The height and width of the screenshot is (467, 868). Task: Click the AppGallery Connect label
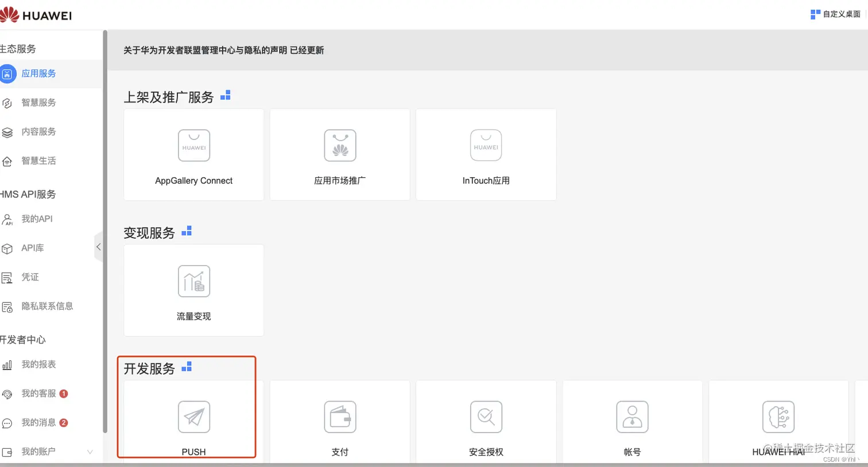(x=194, y=181)
